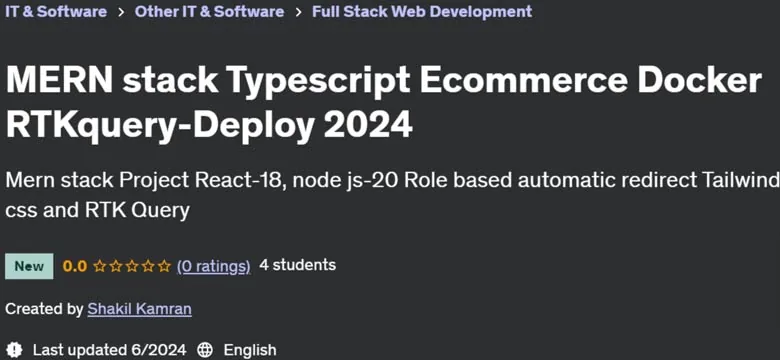Click the globe language icon

(x=205, y=350)
